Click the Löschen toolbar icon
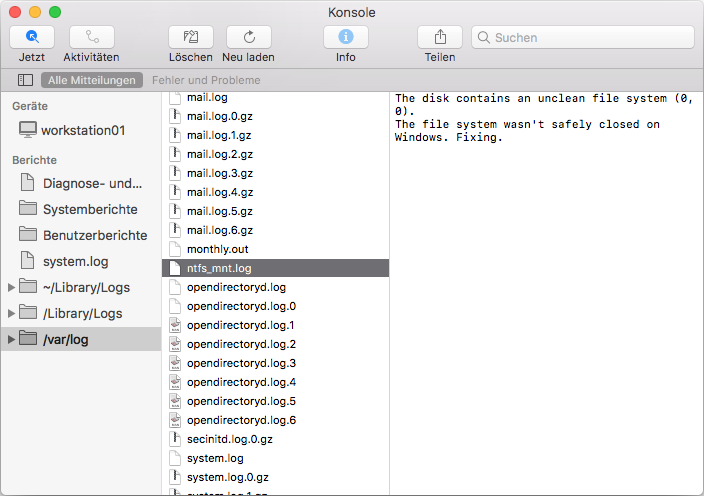 click(x=190, y=37)
